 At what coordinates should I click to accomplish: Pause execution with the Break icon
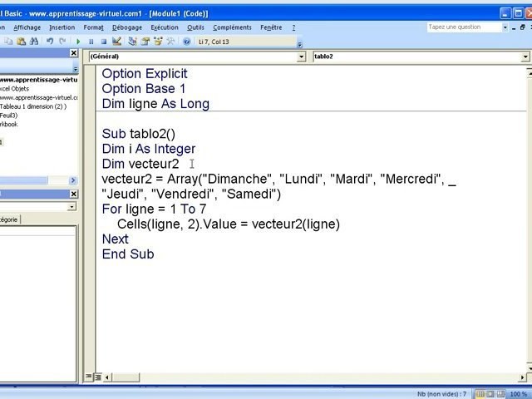tap(91, 42)
